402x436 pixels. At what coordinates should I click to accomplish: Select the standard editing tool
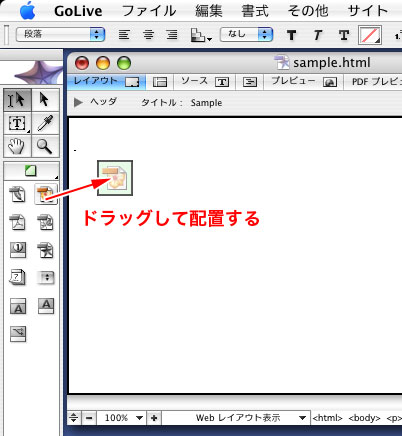coord(18,100)
